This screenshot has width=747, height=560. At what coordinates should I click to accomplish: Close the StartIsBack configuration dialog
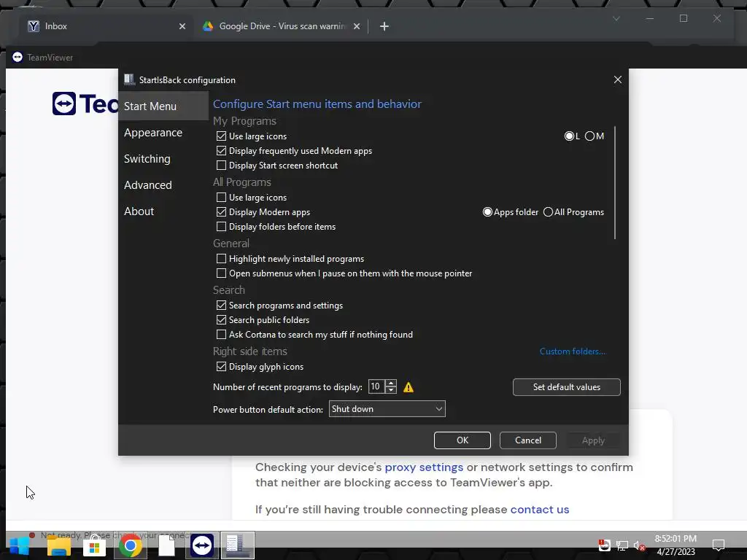coord(617,79)
